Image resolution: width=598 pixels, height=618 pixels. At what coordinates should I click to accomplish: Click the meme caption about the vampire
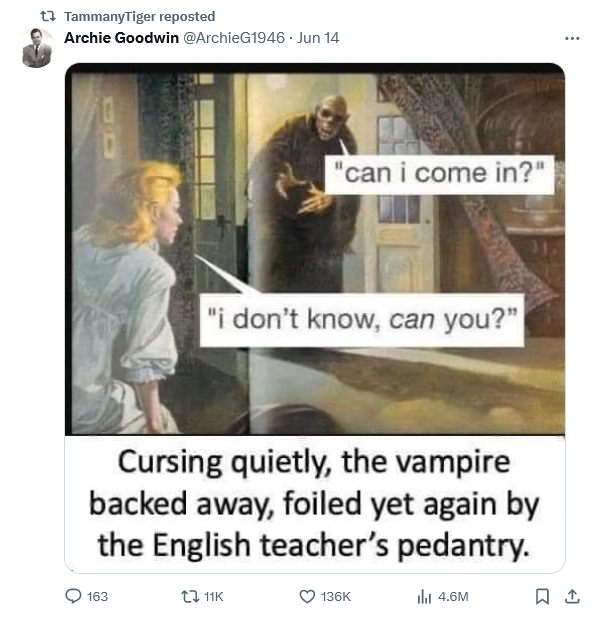click(315, 504)
